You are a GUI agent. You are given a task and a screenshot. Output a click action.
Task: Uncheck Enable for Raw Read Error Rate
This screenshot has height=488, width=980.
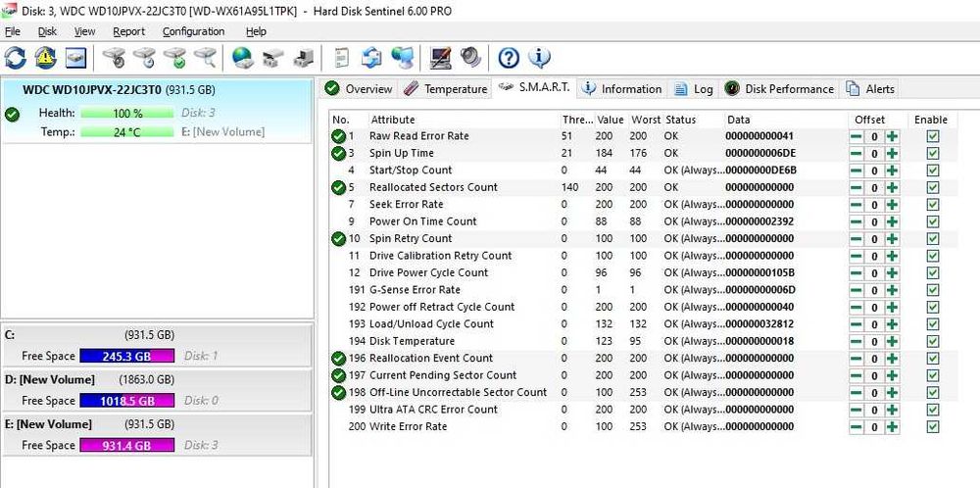coord(933,136)
